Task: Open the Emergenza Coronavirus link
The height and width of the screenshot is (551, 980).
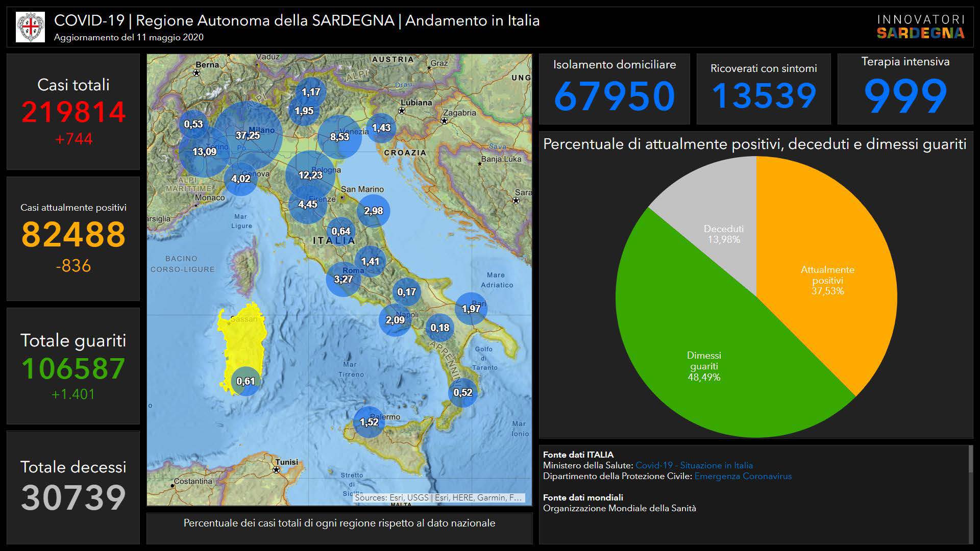Action: click(x=743, y=476)
